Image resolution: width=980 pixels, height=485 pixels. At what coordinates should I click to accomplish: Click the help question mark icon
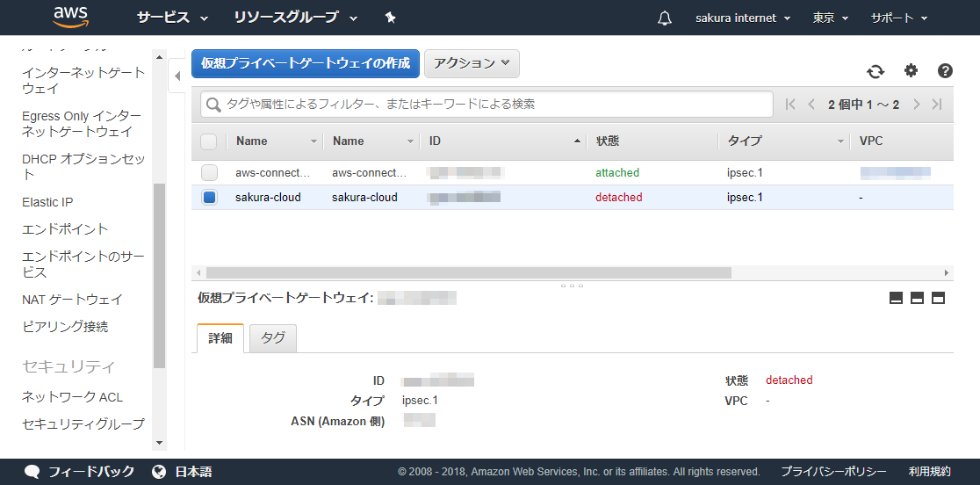(x=945, y=71)
